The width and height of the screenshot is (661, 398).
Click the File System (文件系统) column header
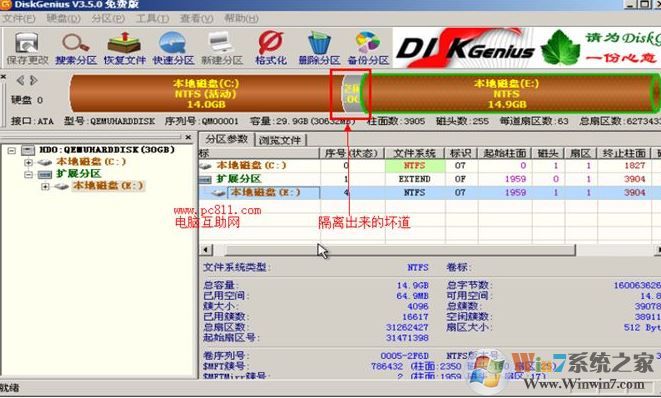pos(415,153)
